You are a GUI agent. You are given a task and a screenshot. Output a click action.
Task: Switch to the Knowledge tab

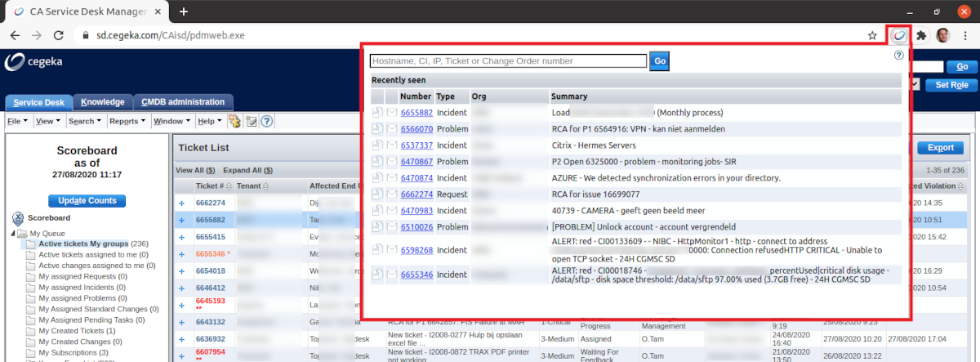(x=103, y=102)
